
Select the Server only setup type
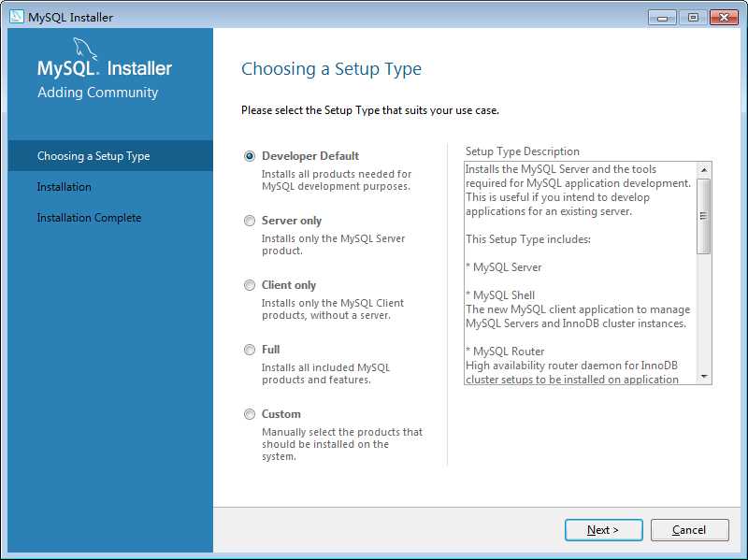[x=250, y=221]
